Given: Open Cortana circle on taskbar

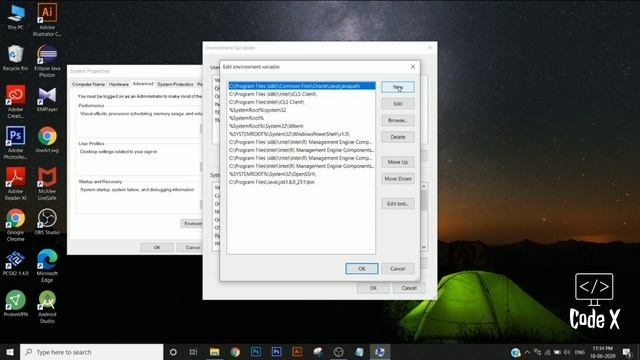Looking at the screenshot, I should click(173, 352).
